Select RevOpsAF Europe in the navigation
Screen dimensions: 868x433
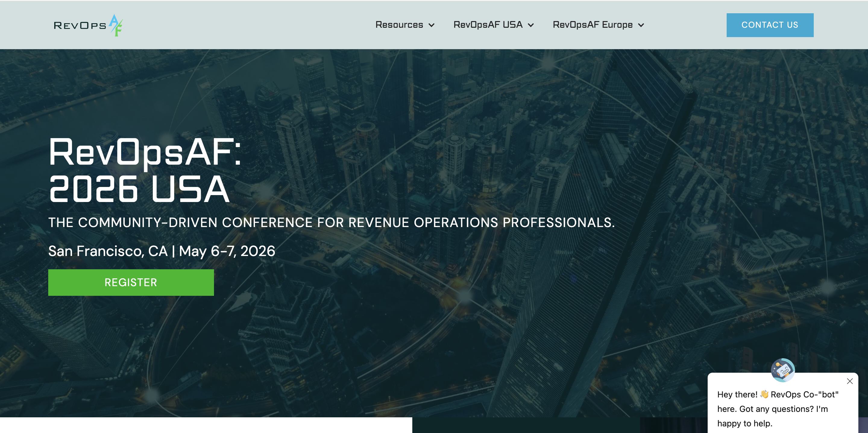pyautogui.click(x=593, y=25)
